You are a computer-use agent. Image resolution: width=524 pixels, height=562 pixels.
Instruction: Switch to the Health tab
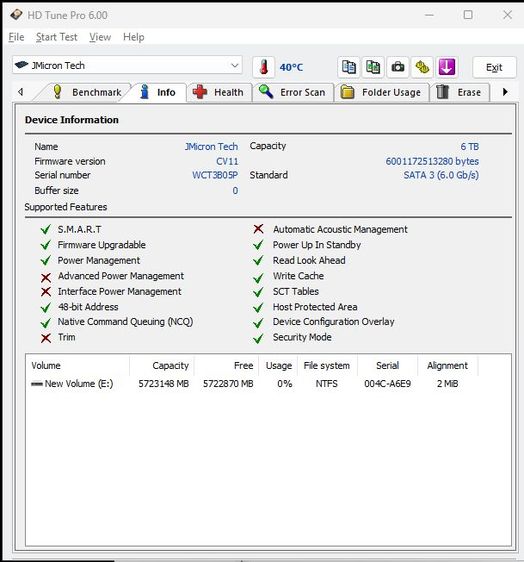[x=218, y=92]
